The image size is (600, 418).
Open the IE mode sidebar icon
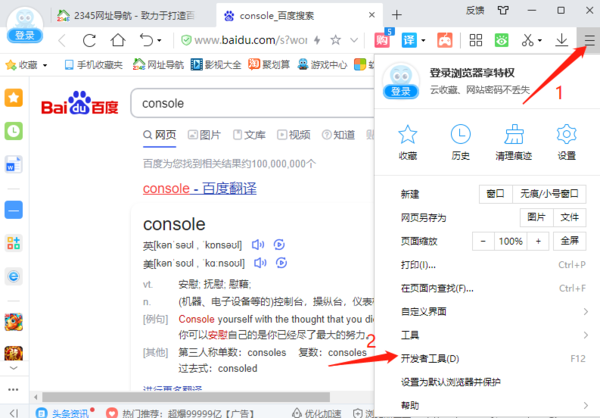click(x=13, y=276)
